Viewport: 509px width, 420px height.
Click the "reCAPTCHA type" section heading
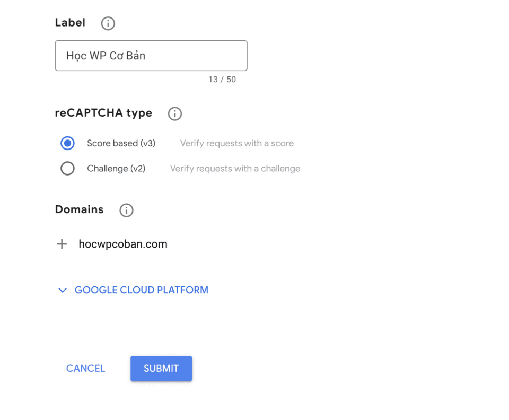(x=103, y=113)
